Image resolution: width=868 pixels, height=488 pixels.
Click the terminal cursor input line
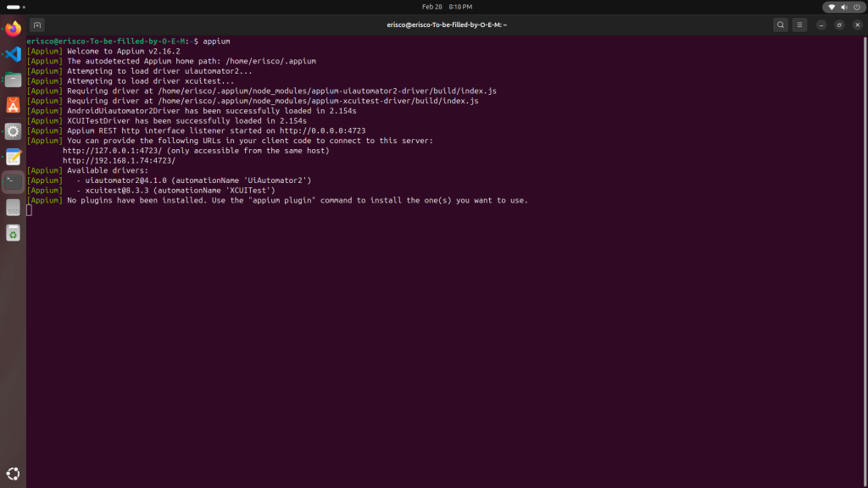click(30, 210)
